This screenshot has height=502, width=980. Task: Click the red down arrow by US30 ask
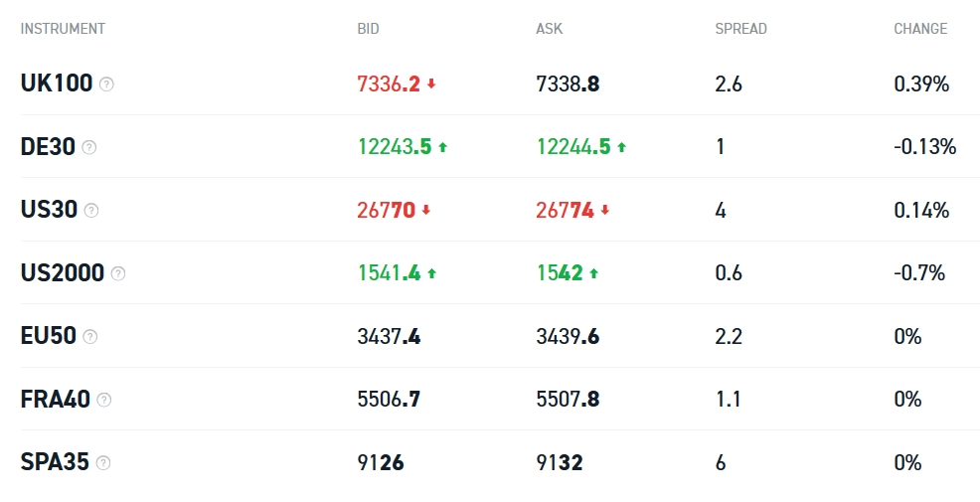click(x=604, y=211)
